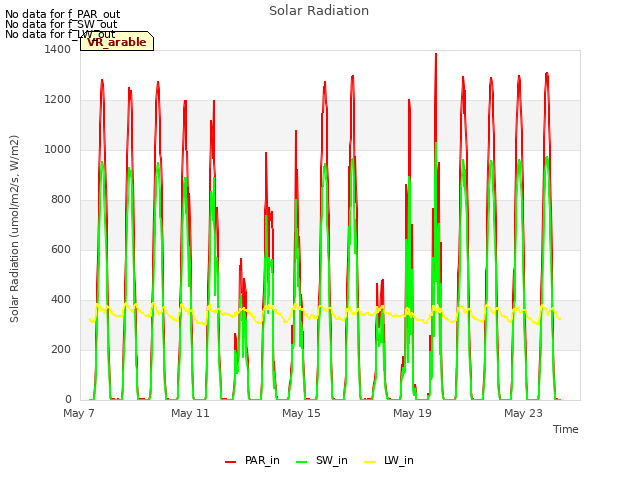
Task: Click the 800 y-axis tick label
Action: [61, 200]
